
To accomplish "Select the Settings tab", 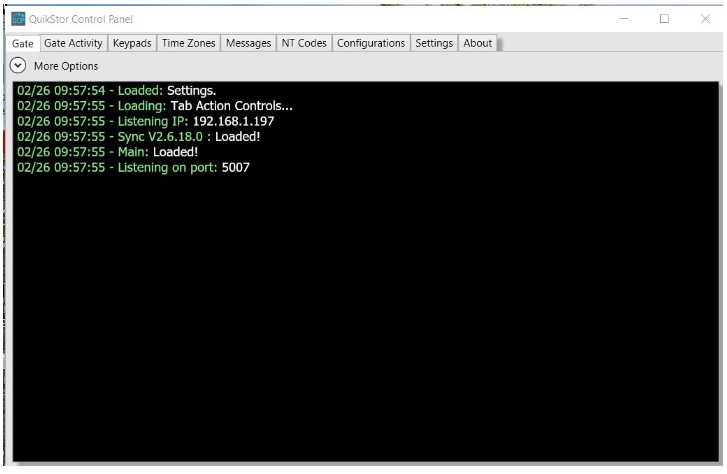I will pos(434,43).
